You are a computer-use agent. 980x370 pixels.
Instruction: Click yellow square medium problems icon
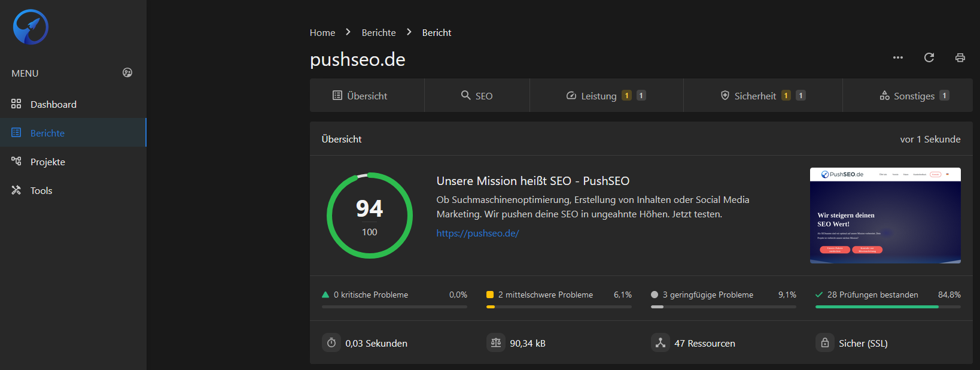(x=490, y=295)
